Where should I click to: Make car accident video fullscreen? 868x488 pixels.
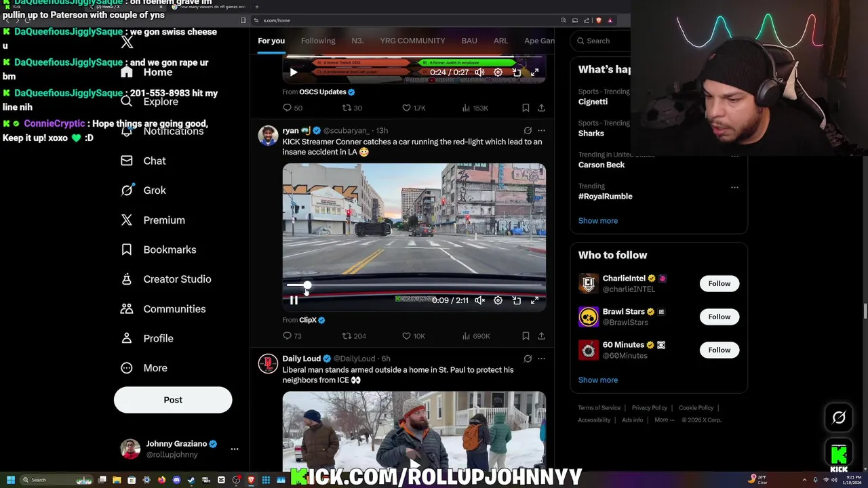coord(534,300)
